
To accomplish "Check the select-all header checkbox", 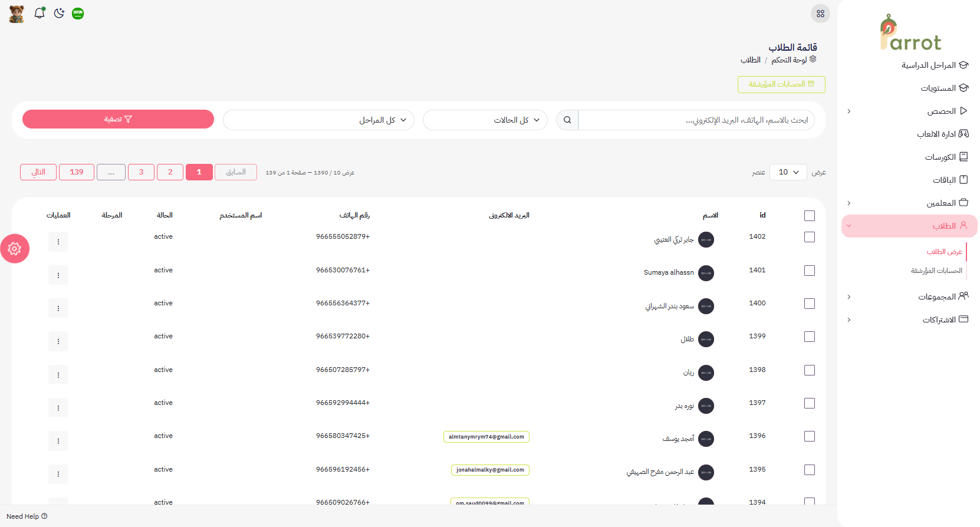I will pos(810,216).
